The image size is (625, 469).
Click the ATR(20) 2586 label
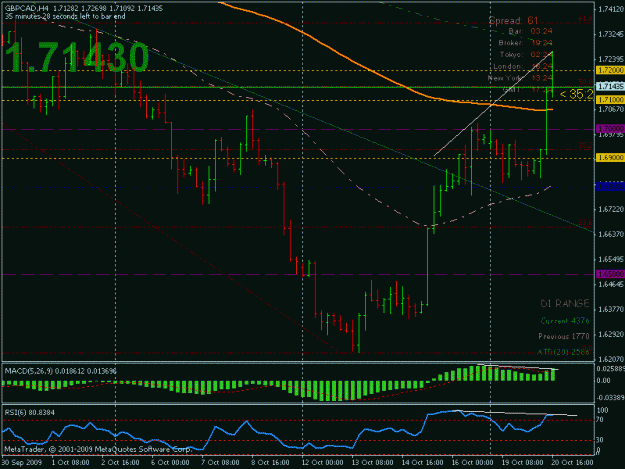point(563,352)
